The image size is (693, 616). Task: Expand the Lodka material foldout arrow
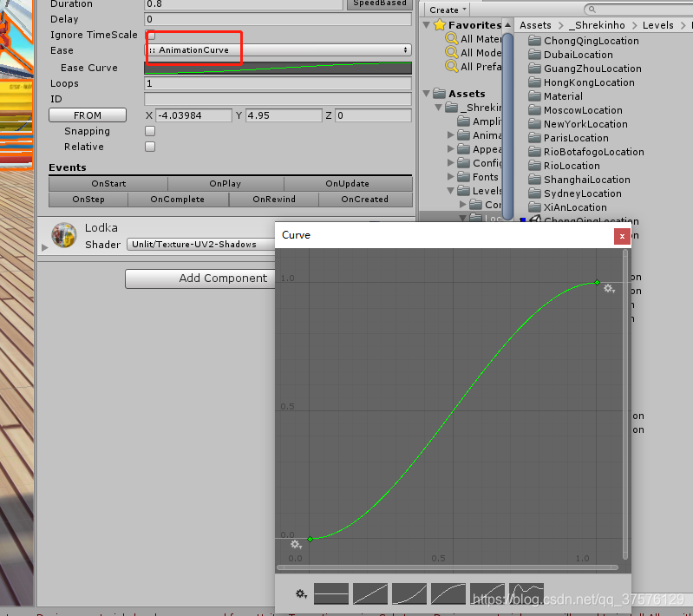coord(44,247)
